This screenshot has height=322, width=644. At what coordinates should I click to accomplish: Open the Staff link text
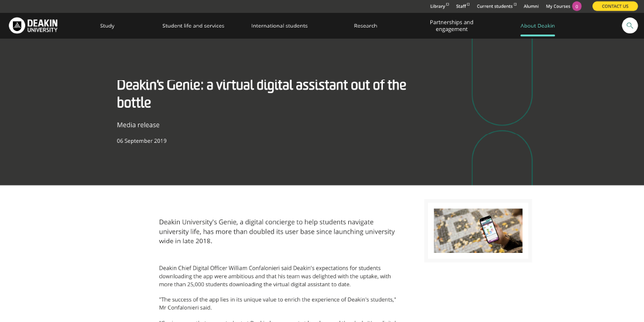pyautogui.click(x=461, y=6)
